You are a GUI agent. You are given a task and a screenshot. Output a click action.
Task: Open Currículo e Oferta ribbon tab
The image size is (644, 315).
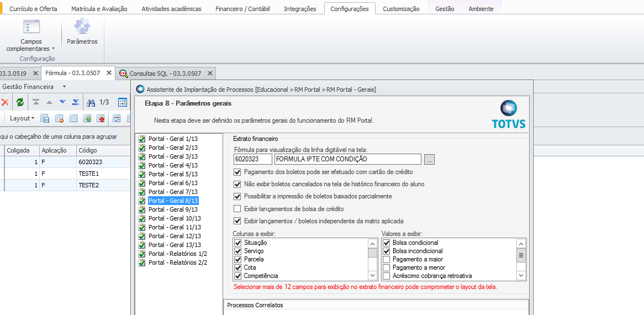click(x=33, y=9)
